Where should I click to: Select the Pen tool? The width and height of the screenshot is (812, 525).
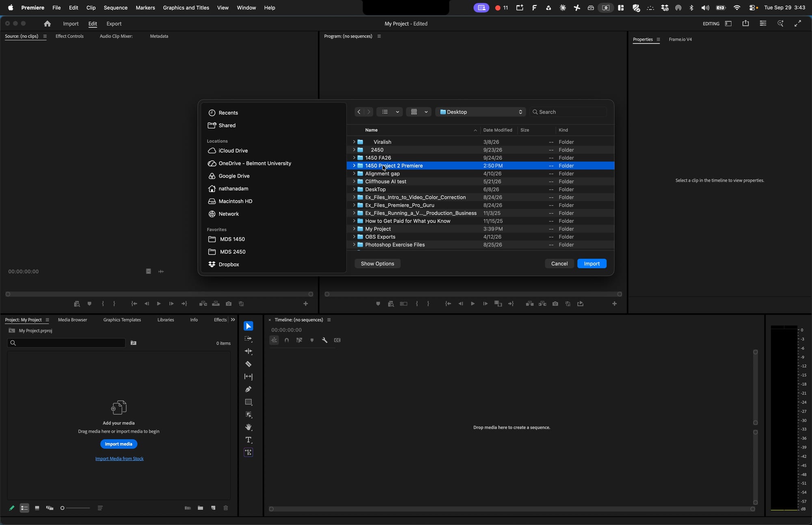tap(248, 389)
